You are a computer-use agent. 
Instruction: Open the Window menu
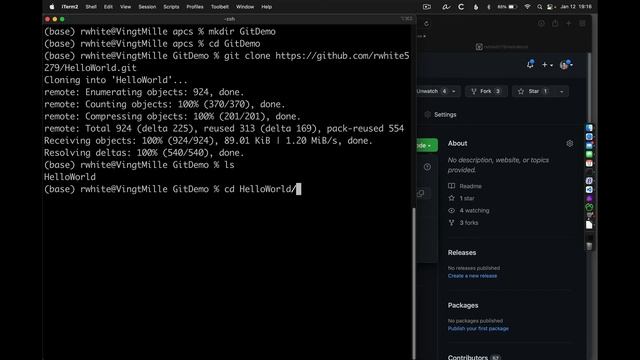point(245,7)
